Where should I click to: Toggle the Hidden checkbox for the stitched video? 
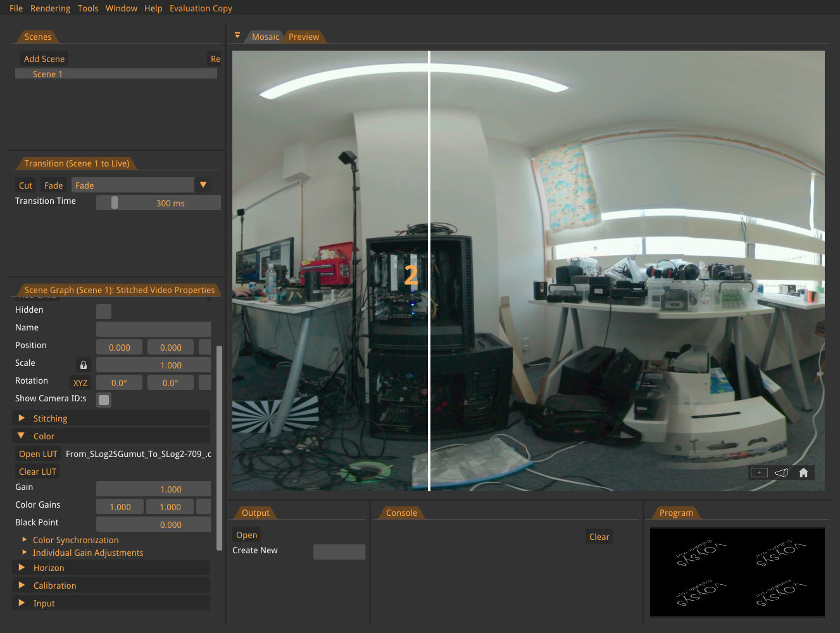[103, 311]
